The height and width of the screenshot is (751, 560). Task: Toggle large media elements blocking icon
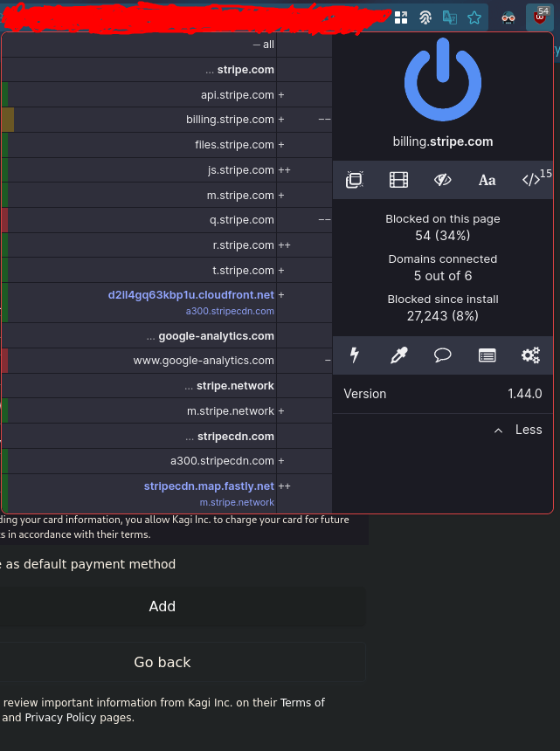coord(398,180)
